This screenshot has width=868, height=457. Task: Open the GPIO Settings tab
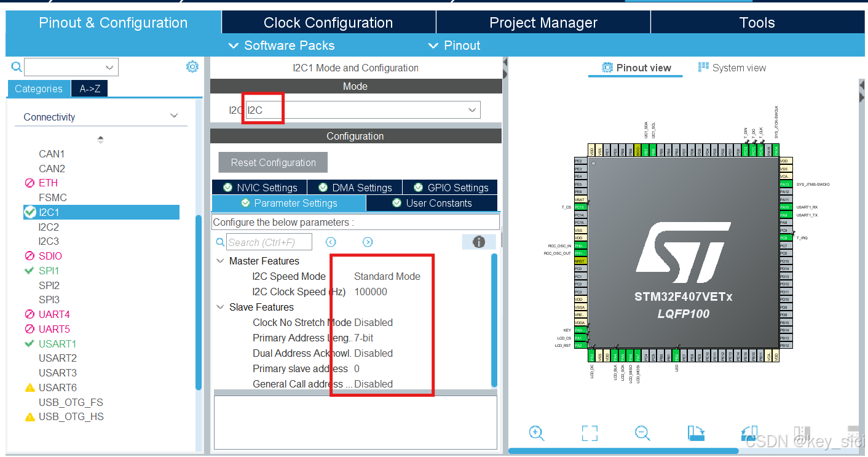coord(450,188)
